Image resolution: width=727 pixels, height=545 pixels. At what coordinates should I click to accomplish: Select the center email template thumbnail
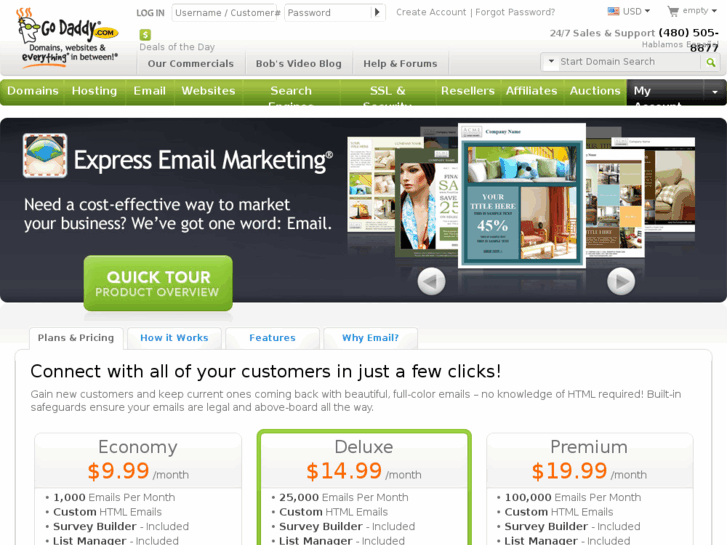click(x=522, y=196)
